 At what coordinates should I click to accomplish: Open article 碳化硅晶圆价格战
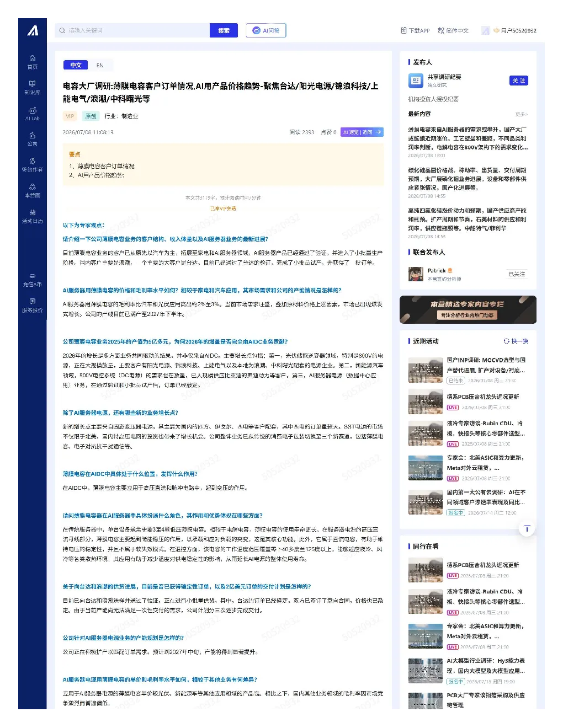(x=468, y=179)
